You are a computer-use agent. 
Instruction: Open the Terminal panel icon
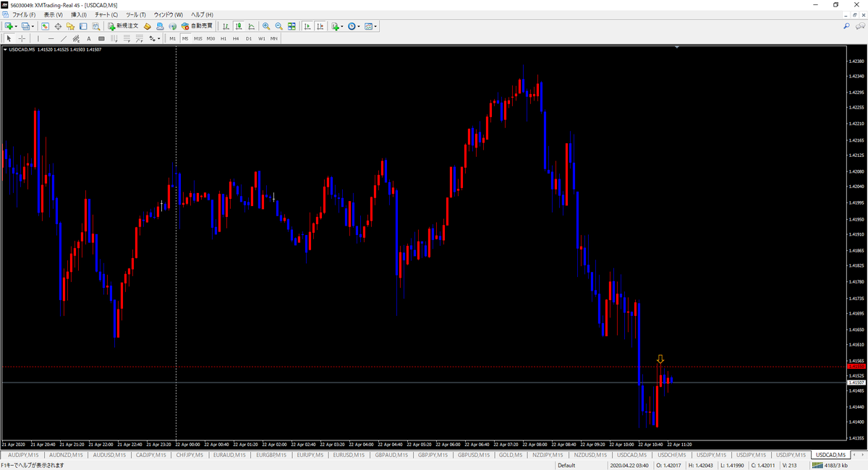[x=83, y=26]
